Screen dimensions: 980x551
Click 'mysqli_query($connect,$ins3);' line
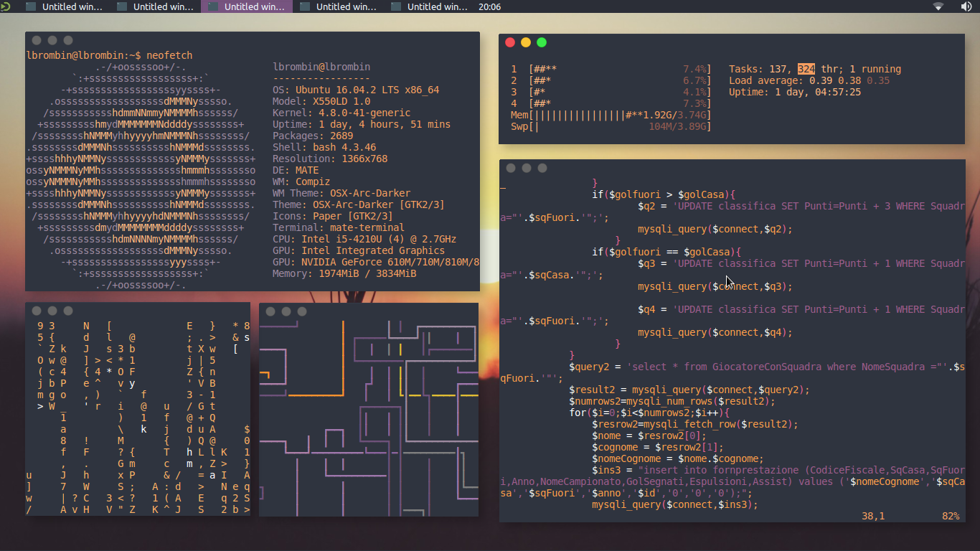pyautogui.click(x=675, y=504)
